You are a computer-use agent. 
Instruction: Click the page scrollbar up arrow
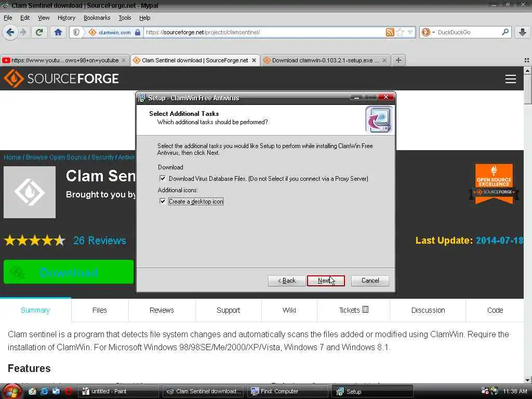pyautogui.click(x=528, y=71)
